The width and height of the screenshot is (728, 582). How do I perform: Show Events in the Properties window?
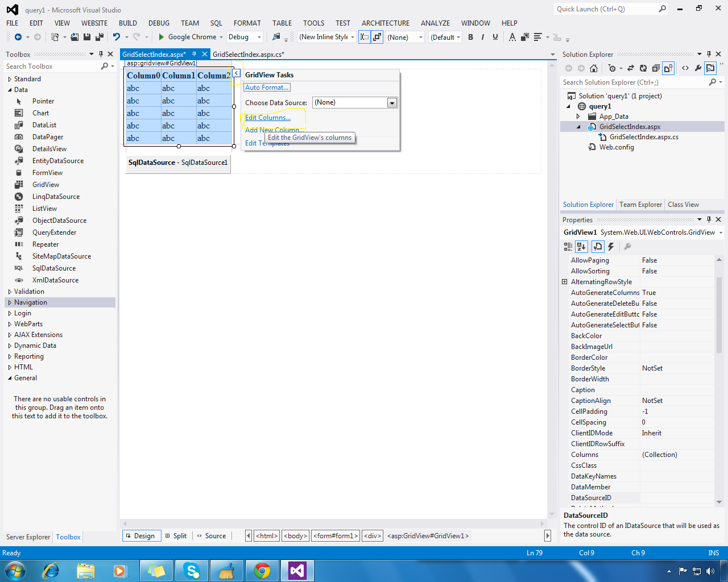pos(610,246)
